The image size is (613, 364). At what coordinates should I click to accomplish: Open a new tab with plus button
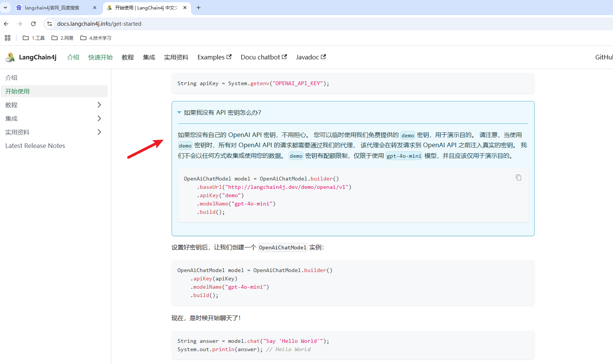tap(199, 8)
